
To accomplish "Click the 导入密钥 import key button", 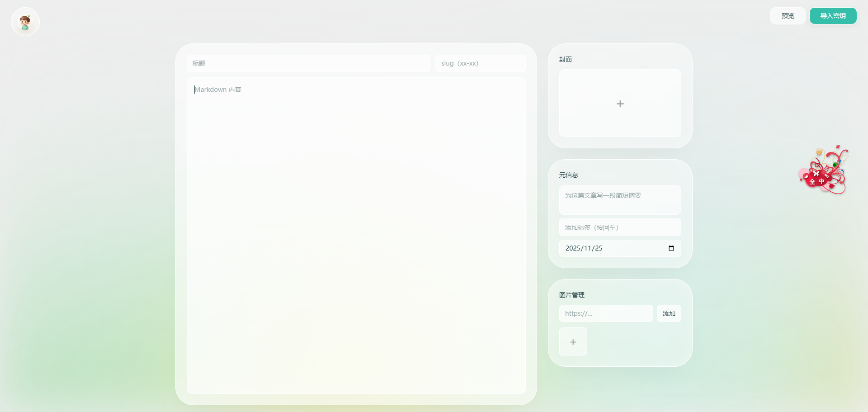I will [833, 16].
